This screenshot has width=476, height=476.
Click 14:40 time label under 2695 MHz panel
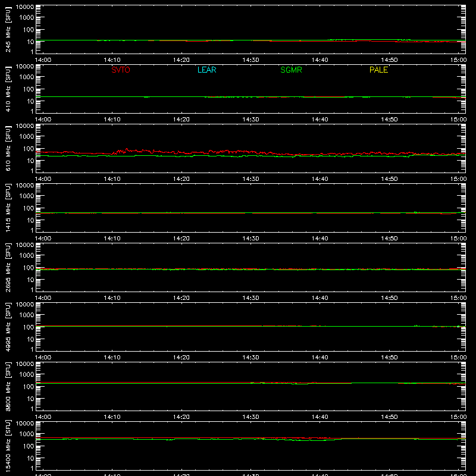320,298
